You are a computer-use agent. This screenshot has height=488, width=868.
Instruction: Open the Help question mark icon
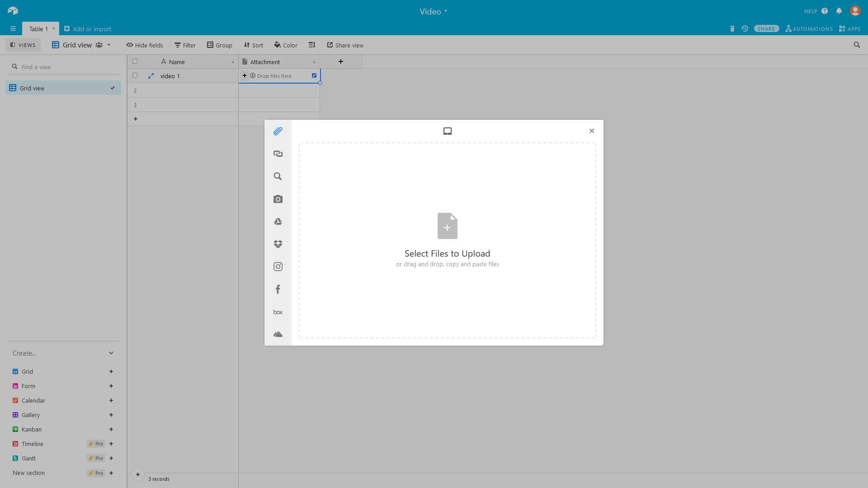pyautogui.click(x=825, y=11)
